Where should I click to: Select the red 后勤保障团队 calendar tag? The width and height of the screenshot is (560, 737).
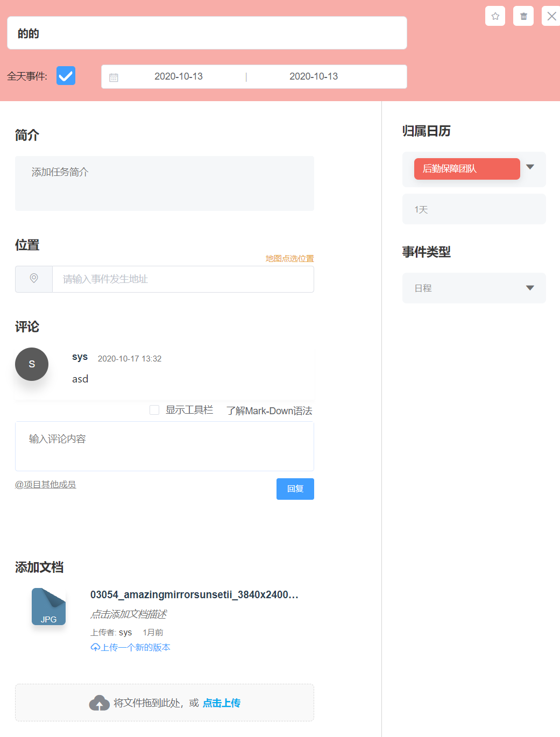466,169
